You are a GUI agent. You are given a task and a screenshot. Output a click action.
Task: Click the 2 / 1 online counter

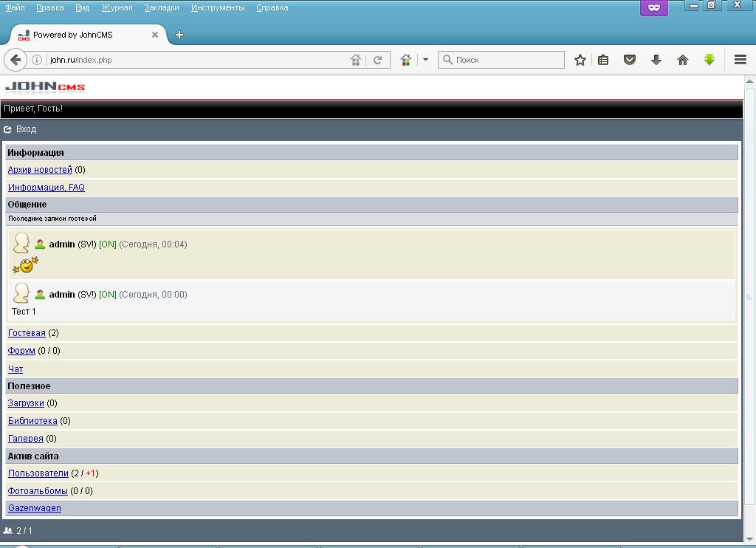pyautogui.click(x=24, y=530)
